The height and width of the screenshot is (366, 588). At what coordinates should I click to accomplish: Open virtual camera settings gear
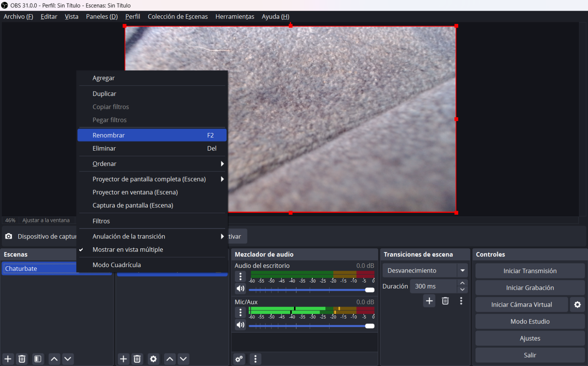577,305
